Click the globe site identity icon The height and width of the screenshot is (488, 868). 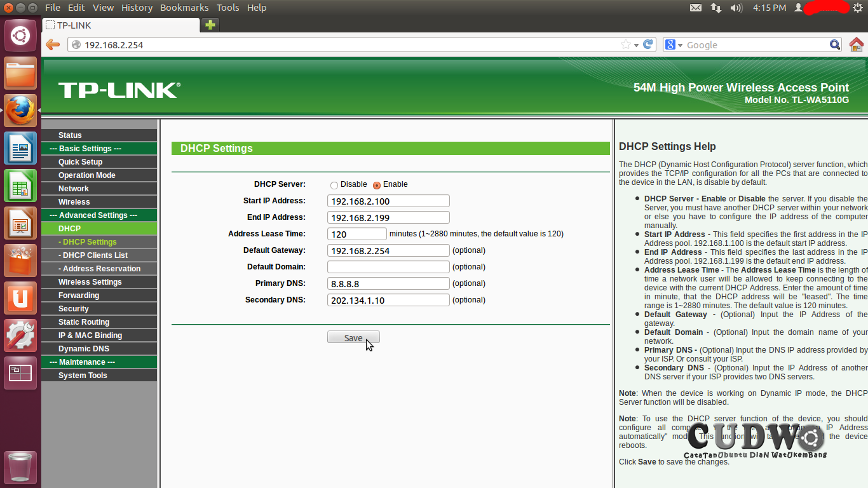[76, 44]
